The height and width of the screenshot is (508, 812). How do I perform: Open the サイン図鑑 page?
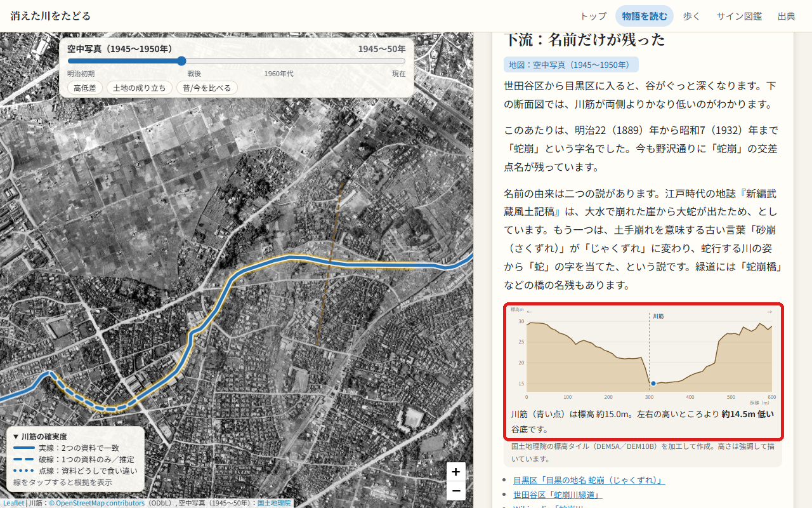(739, 16)
